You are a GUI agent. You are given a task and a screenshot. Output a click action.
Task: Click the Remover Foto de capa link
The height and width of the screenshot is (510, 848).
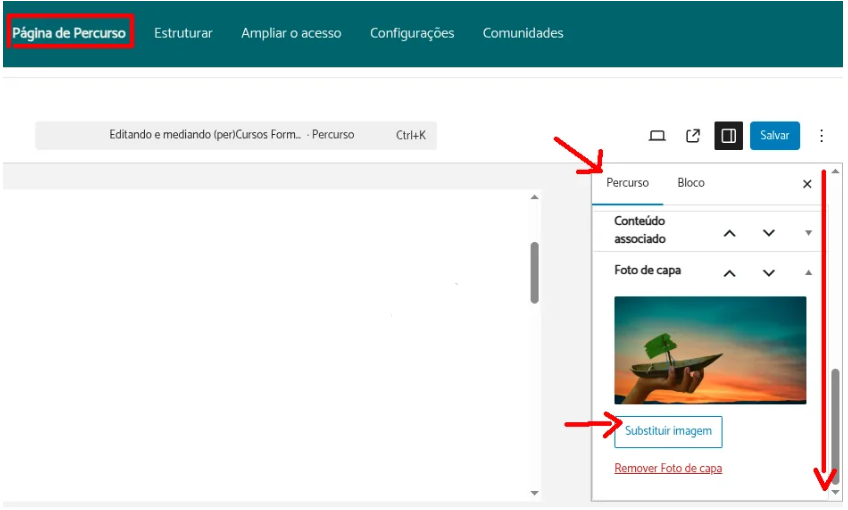coord(668,468)
